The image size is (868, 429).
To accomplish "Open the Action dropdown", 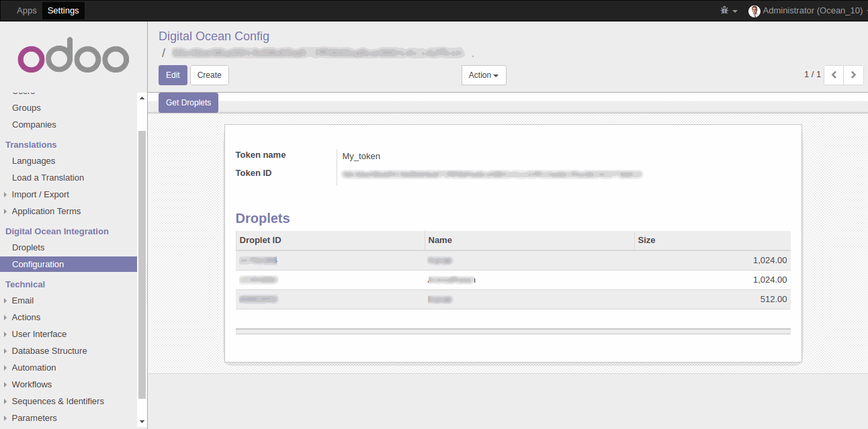I will click(484, 75).
